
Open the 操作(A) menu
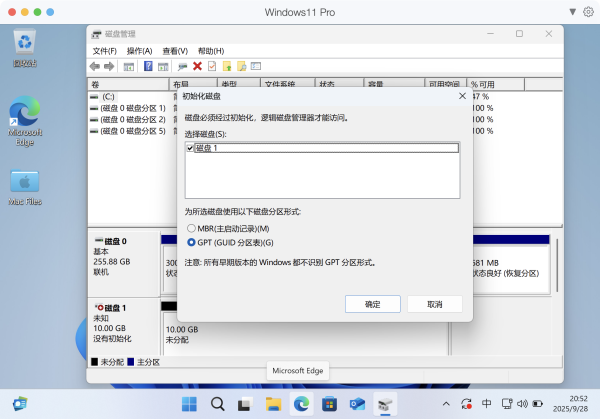tap(139, 51)
